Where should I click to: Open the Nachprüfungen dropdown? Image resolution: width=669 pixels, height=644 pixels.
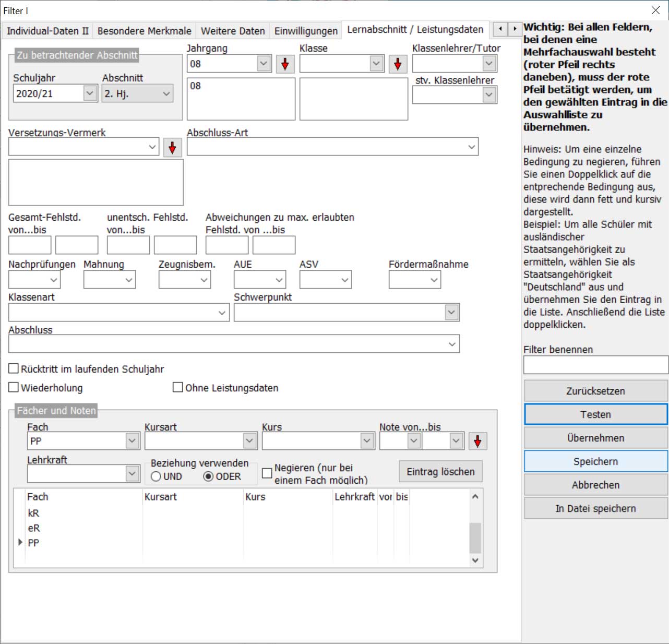[54, 280]
